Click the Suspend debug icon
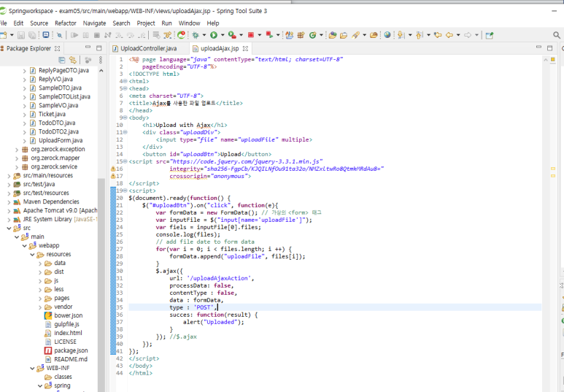Image resolution: width=564 pixels, height=392 pixels. 85,35
